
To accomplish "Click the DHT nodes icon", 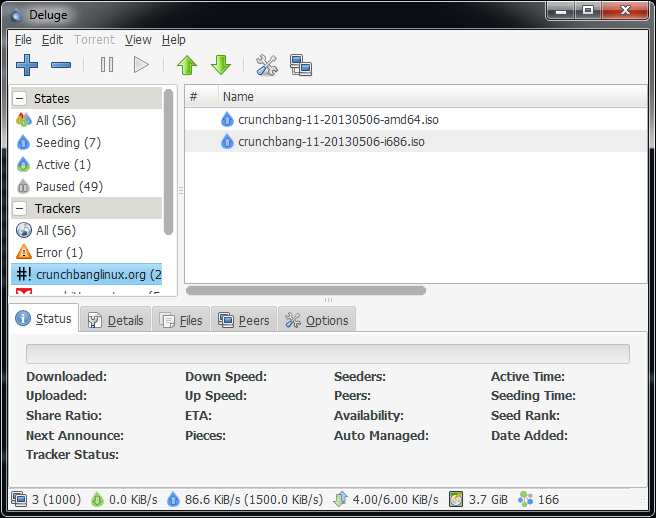I will [525, 499].
